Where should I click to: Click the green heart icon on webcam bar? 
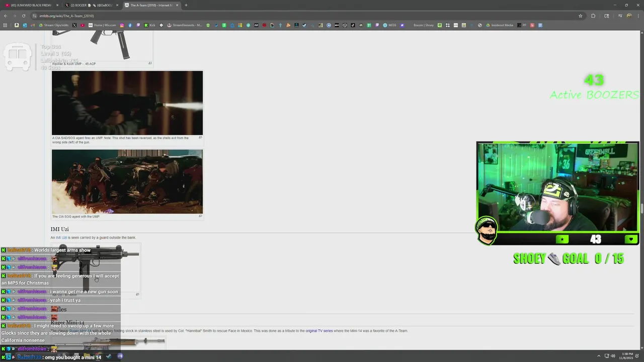[x=631, y=239]
